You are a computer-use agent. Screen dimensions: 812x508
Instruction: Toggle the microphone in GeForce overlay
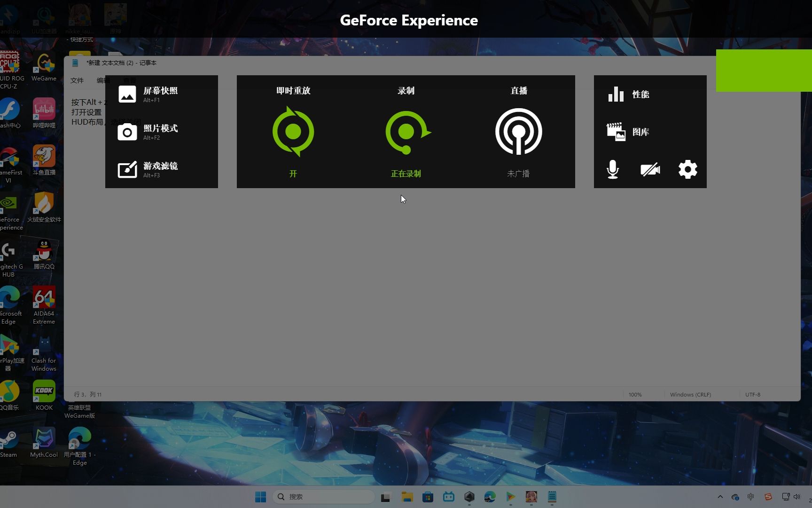tap(613, 169)
